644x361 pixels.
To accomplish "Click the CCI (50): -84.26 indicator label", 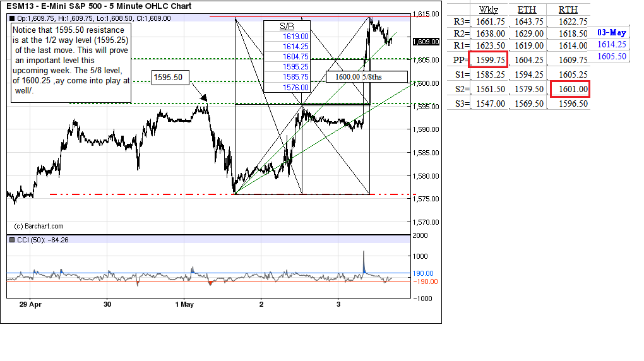I will pos(43,240).
